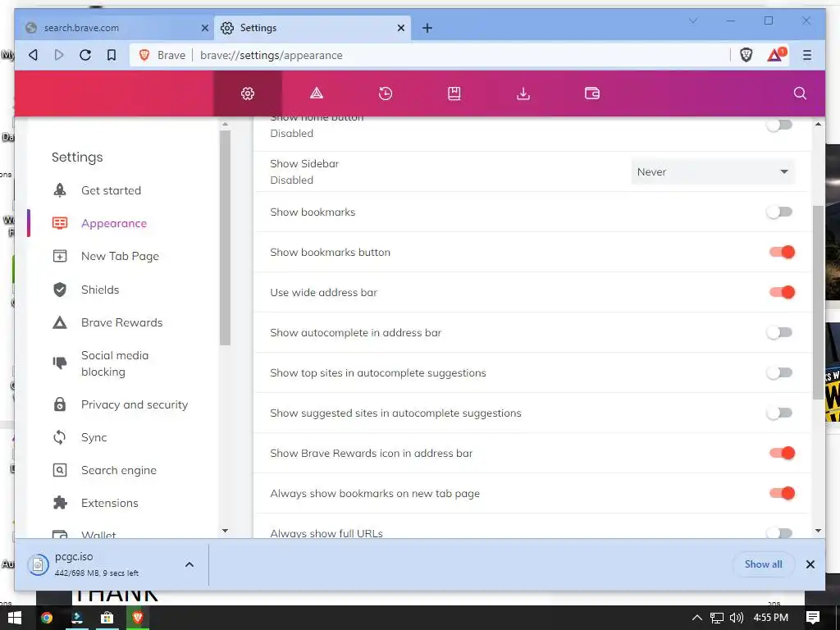Open Microsoft Store from the taskbar
The image size is (840, 630).
(x=107, y=618)
